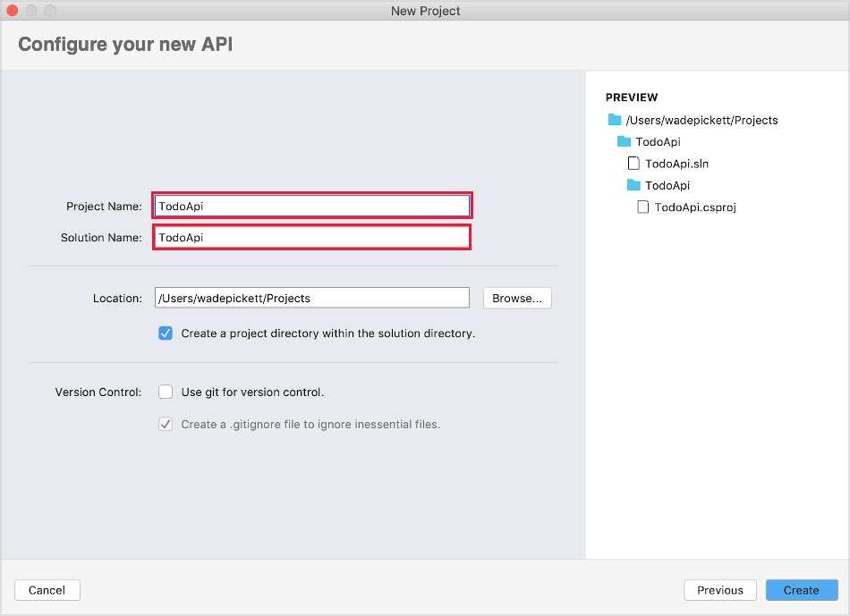850x616 pixels.
Task: Enable 'Use git for version control'
Action: pyautogui.click(x=166, y=392)
